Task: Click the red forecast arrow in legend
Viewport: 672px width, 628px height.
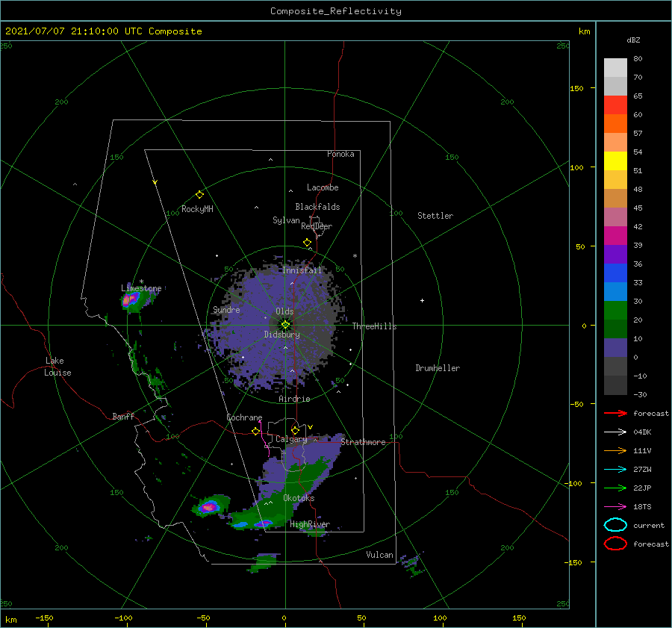Action: (616, 413)
